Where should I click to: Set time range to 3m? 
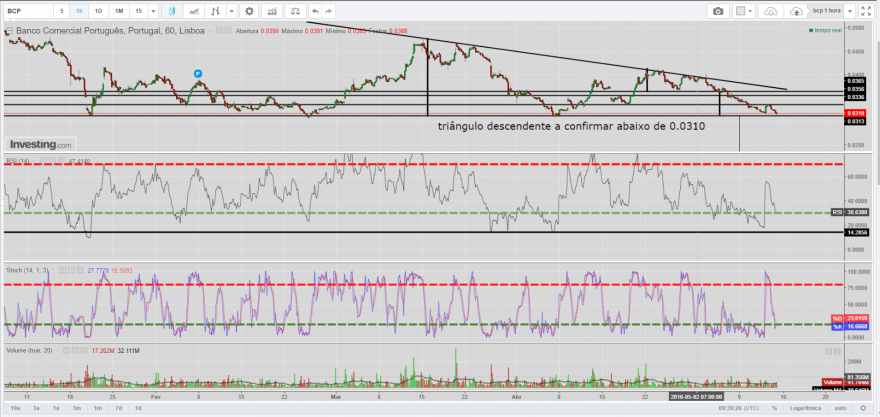coord(76,408)
